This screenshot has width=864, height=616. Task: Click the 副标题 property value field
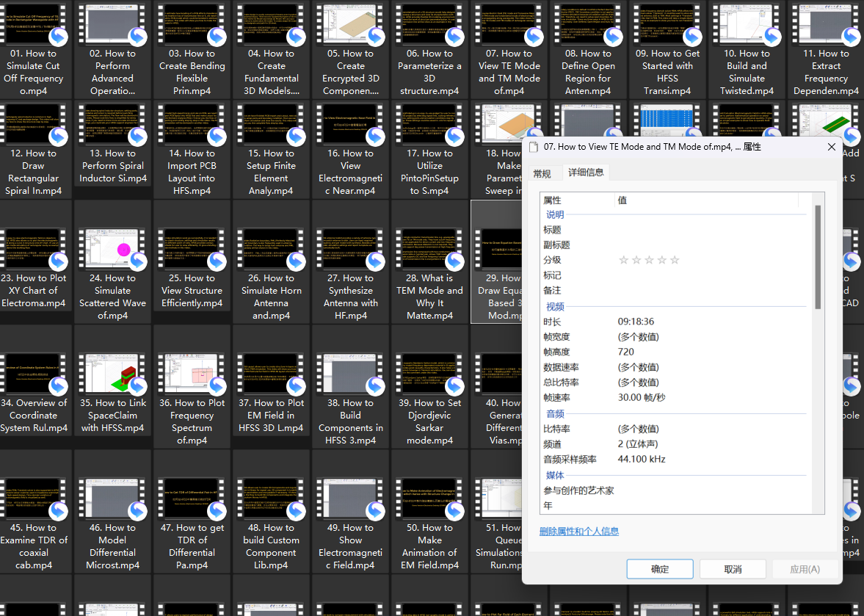coord(711,244)
